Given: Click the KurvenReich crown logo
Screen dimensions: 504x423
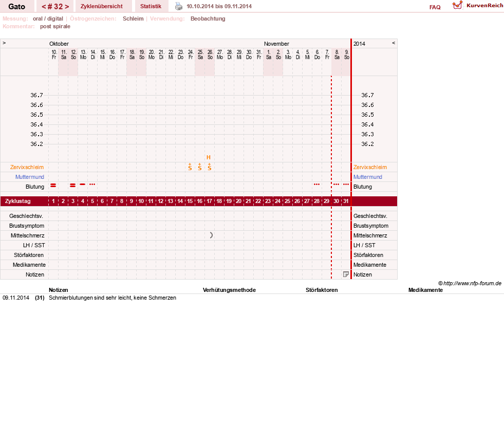Looking at the screenshot, I should [457, 5].
